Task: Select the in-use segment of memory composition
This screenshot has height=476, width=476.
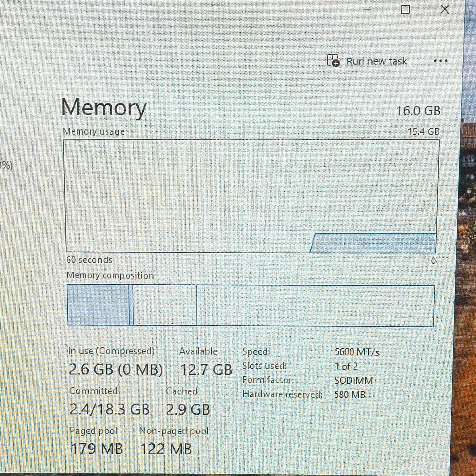Action: [98, 305]
